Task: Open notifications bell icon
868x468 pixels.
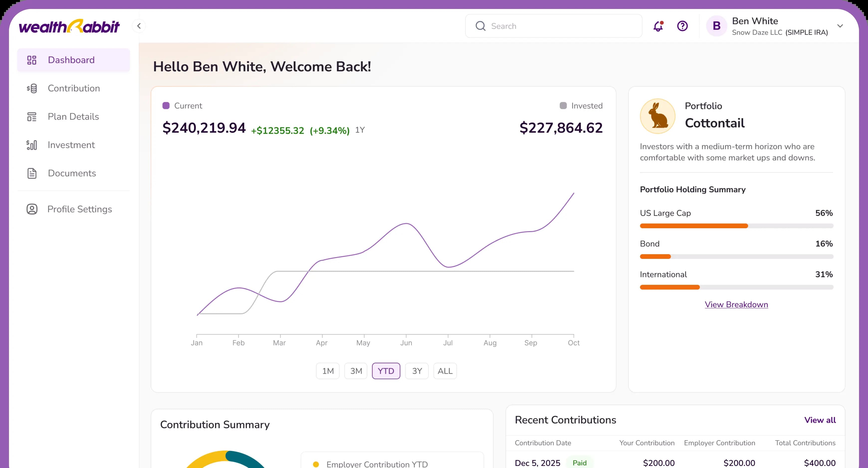Action: tap(658, 26)
